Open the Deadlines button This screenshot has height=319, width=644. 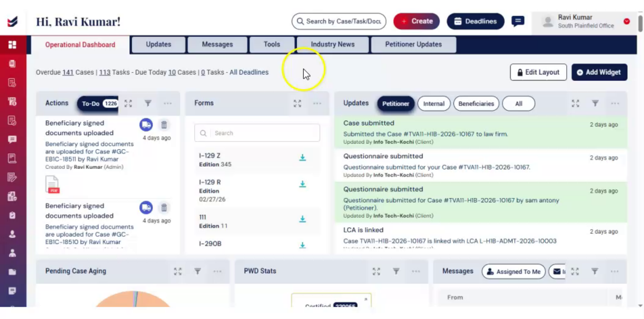[475, 21]
